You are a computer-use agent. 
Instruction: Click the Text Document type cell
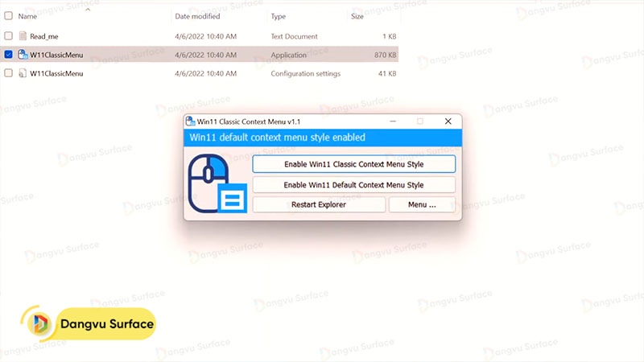click(294, 36)
